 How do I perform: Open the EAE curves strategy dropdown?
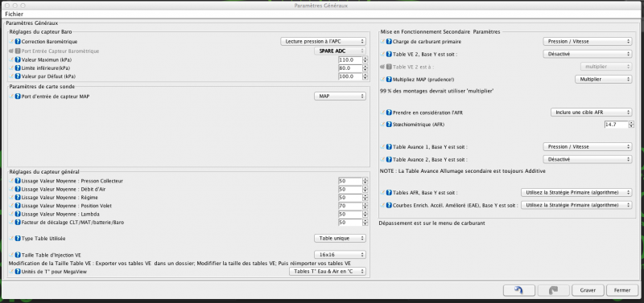click(x=576, y=205)
